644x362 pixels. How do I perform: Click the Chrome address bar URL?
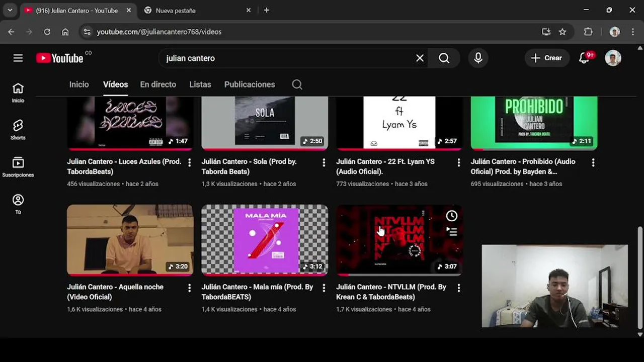click(x=159, y=32)
